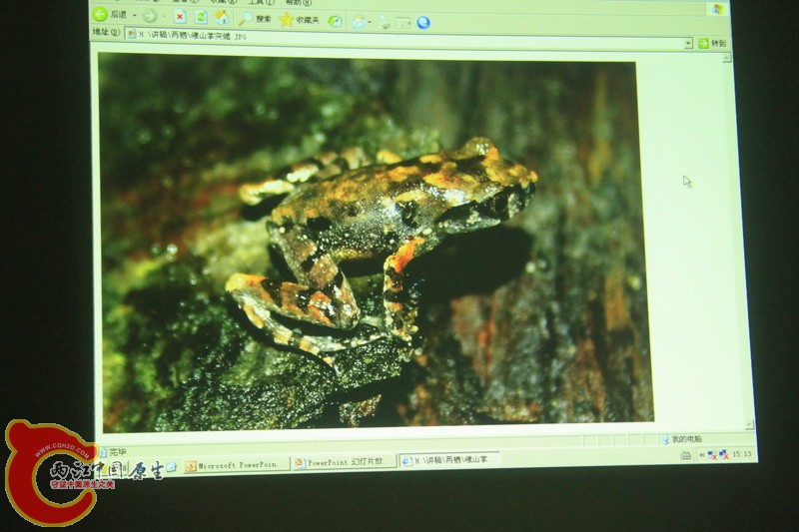The height and width of the screenshot is (532, 799).
Task: Click the 完毕 status bar text
Action: click(x=118, y=451)
